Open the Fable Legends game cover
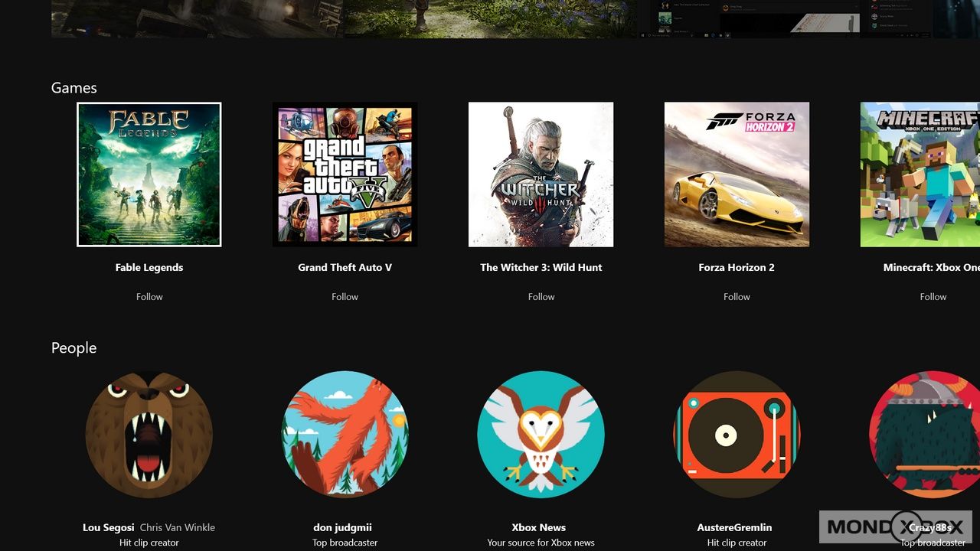Viewport: 980px width, 551px height. tap(149, 174)
